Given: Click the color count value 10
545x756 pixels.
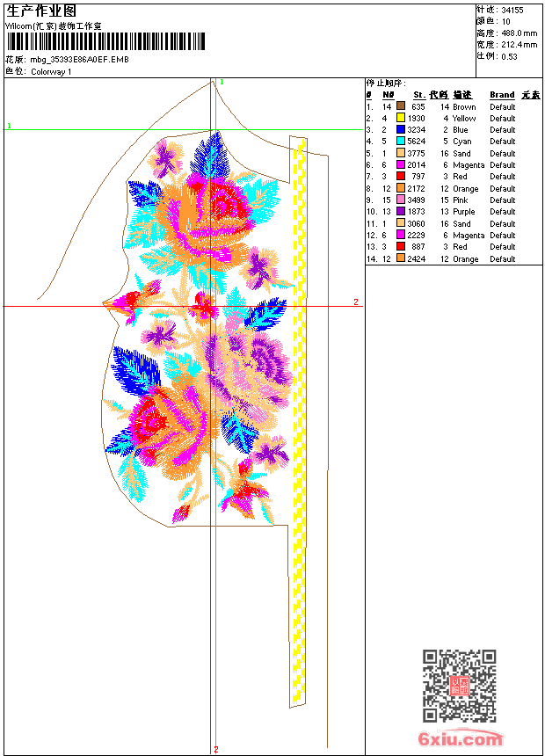Looking at the screenshot, I should click(506, 22).
